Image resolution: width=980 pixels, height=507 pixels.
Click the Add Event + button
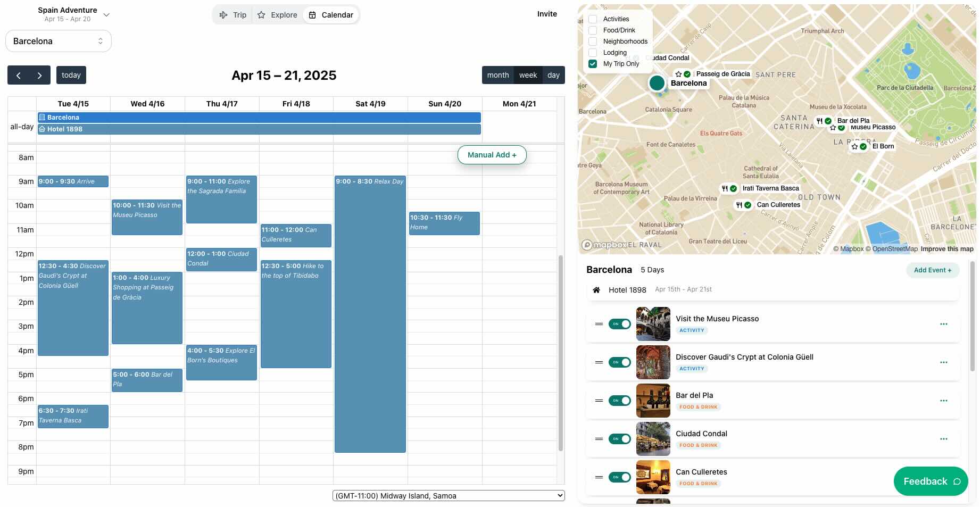(932, 270)
